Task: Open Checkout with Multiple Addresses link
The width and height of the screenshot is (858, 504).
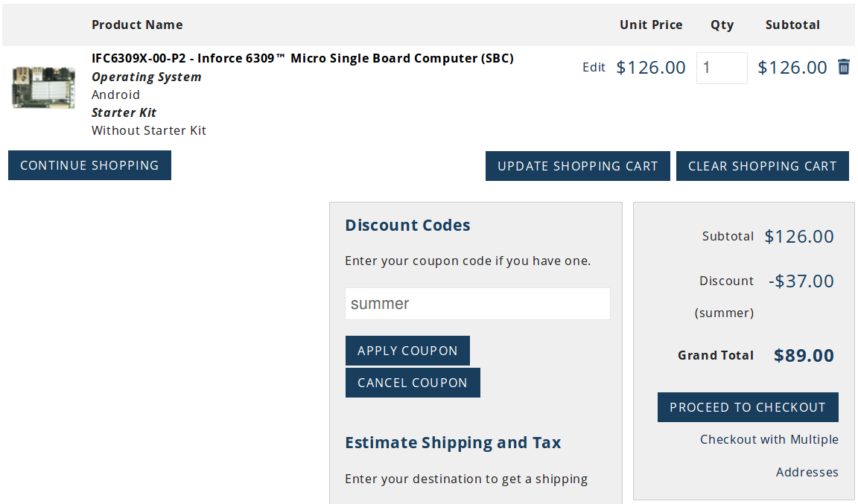Action: pyautogui.click(x=769, y=456)
